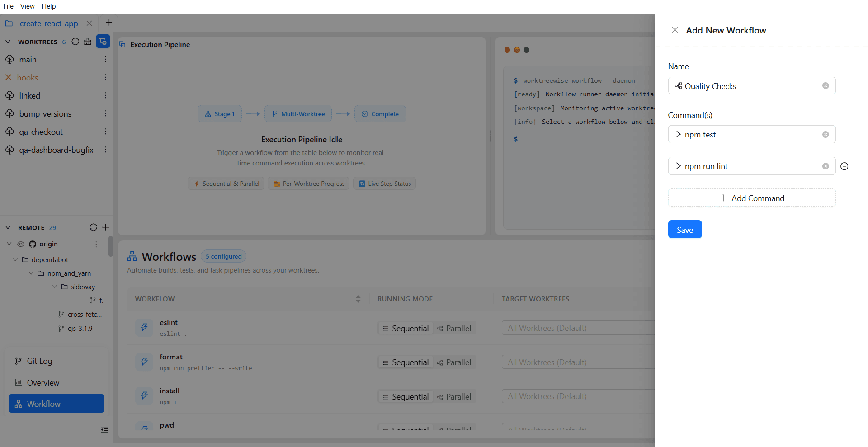The height and width of the screenshot is (447, 868).
Task: Click the format workflow run icon
Action: click(144, 362)
